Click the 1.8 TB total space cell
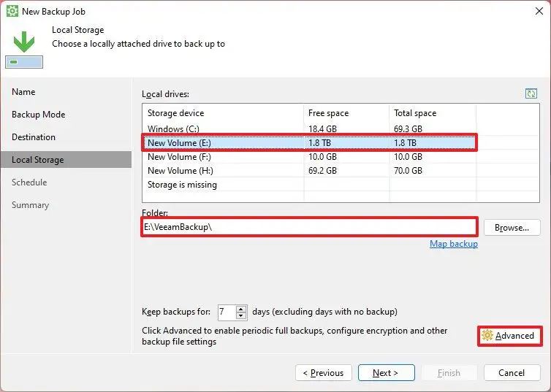 [405, 143]
